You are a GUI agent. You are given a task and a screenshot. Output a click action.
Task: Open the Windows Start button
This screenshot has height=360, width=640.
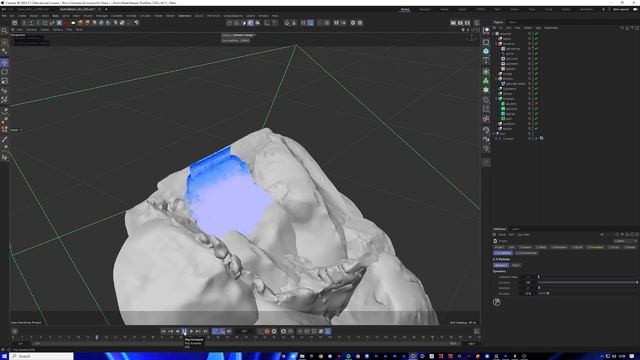4,356
